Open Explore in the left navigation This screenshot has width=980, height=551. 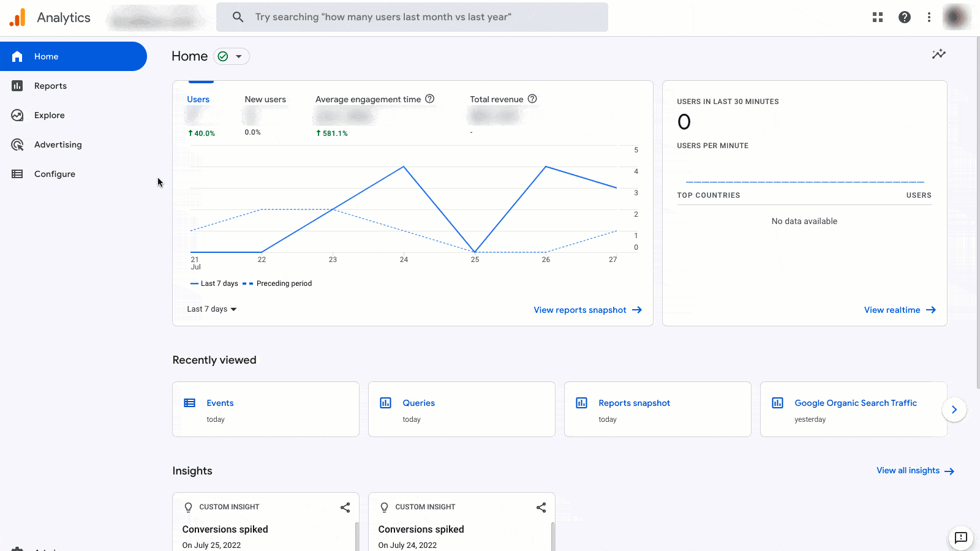(49, 115)
